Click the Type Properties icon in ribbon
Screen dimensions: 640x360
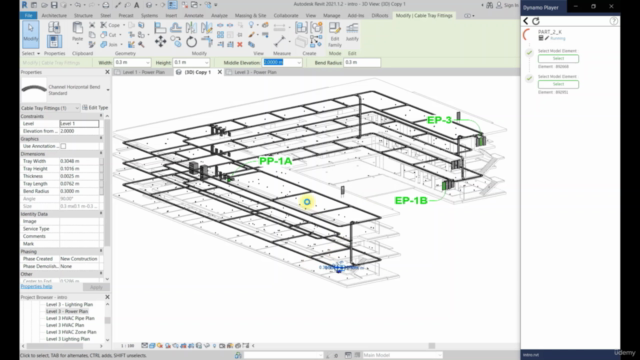pyautogui.click(x=54, y=27)
